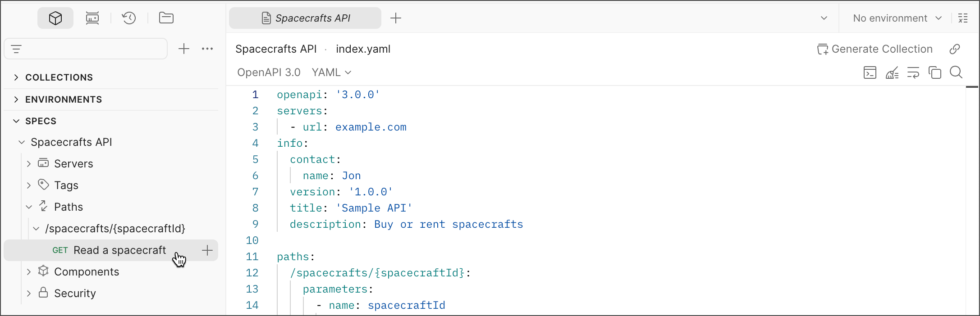Click the History clock icon
The width and height of the screenshot is (980, 316).
tap(129, 18)
